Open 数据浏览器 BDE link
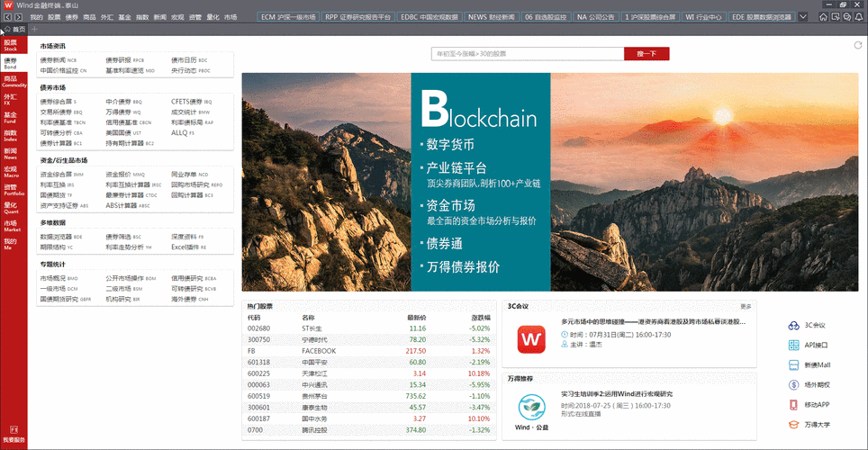Screen dimensions: 868x450 point(61,237)
